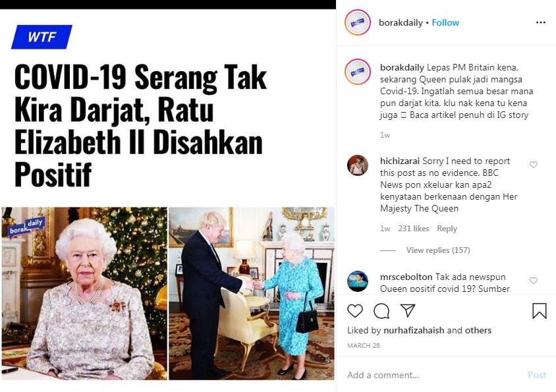
Task: Open the three-dot more options menu
Action: (541, 22)
